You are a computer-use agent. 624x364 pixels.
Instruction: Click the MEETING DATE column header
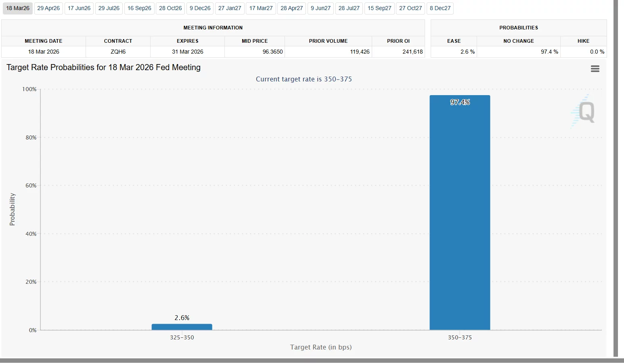pyautogui.click(x=44, y=41)
